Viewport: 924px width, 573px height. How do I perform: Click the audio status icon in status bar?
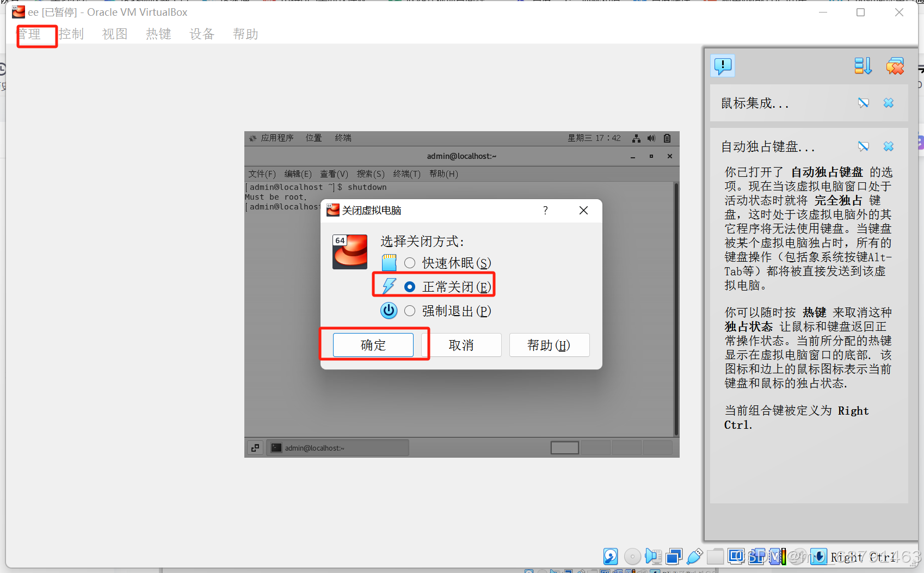(x=653, y=556)
